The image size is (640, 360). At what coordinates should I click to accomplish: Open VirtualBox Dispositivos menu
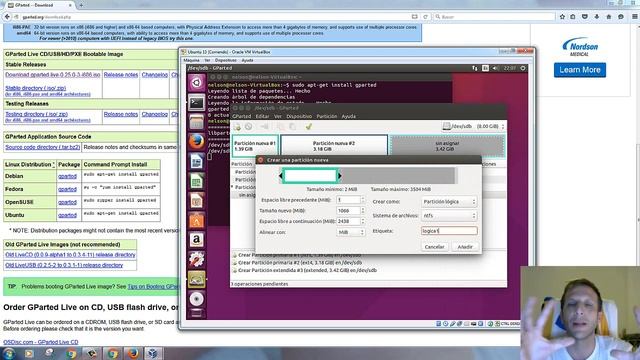226,60
